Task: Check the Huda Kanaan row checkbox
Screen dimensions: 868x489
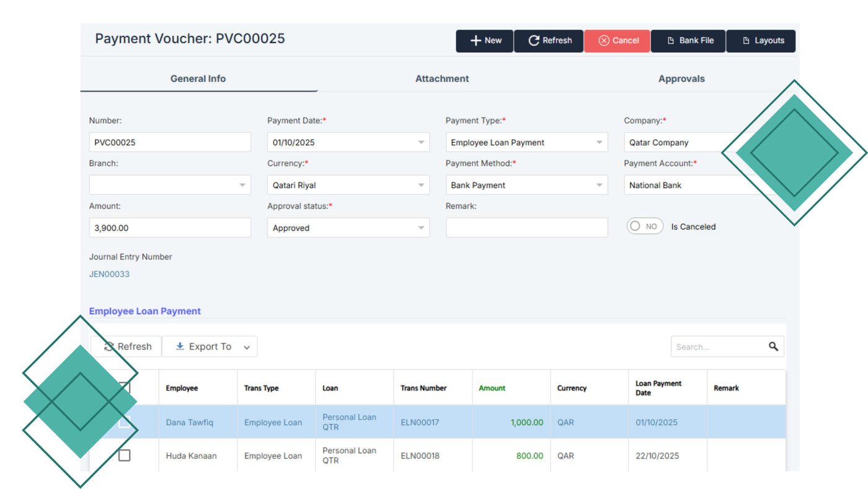Action: tap(125, 455)
